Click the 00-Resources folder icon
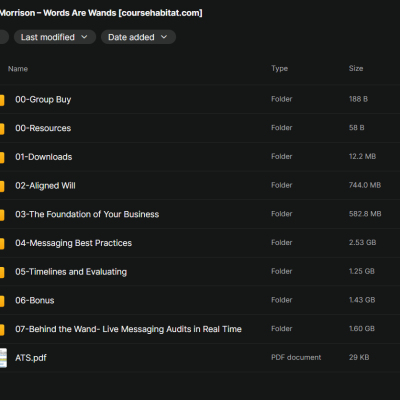Image resolution: width=400 pixels, height=400 pixels. pos(2,128)
